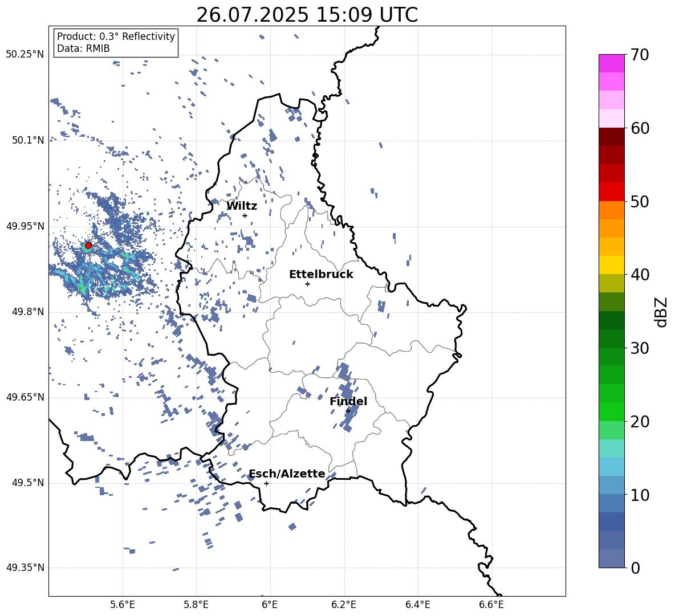Click the Wiltz city label
The image size is (675, 616).
click(x=242, y=206)
